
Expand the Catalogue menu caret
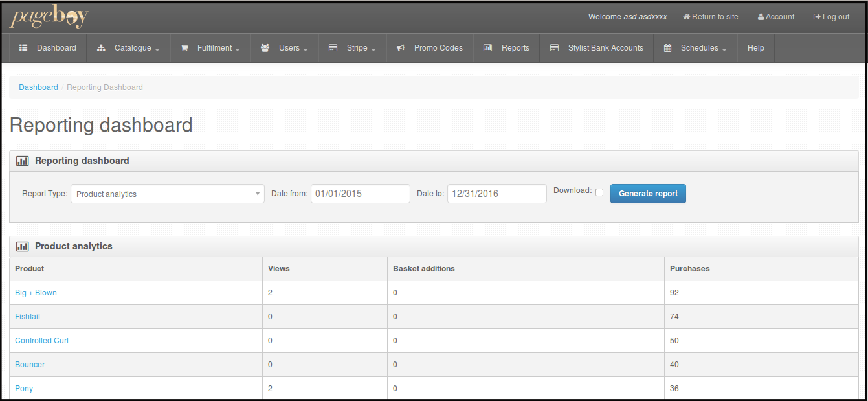(157, 49)
